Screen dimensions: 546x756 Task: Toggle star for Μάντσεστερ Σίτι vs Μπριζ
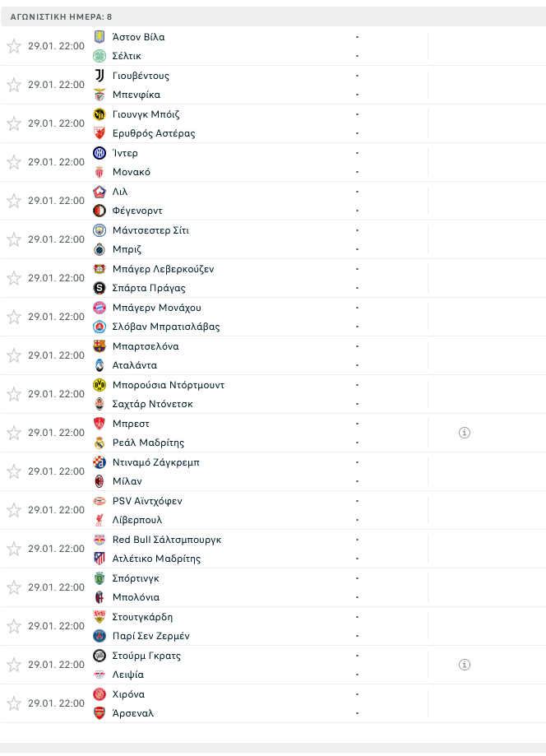click(14, 239)
